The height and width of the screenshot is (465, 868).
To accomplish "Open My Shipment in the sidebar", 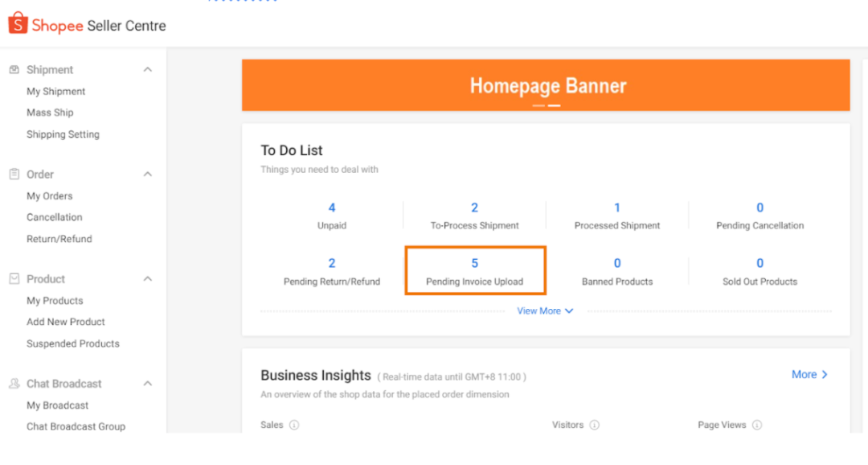I will tap(56, 92).
